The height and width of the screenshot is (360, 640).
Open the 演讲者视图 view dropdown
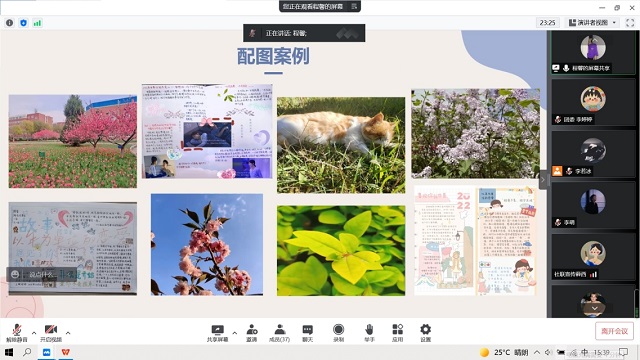click(x=592, y=22)
